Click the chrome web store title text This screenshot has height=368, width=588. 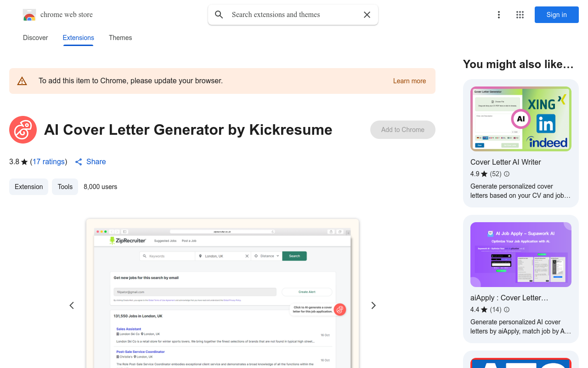(67, 15)
